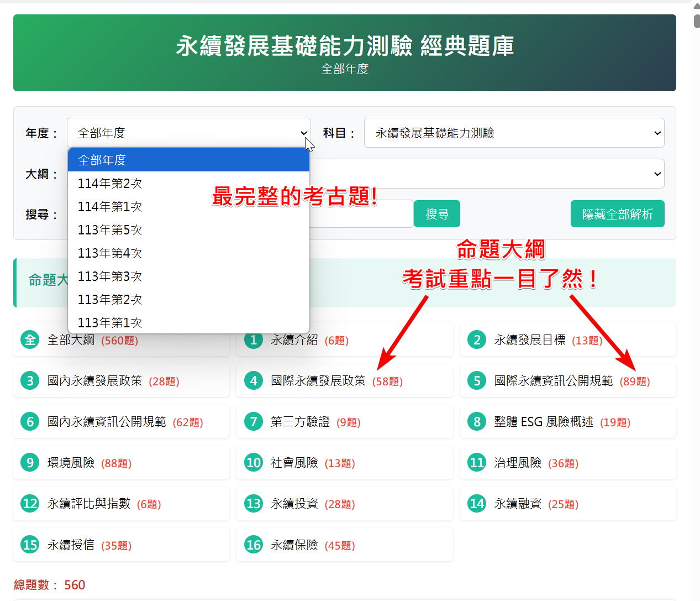Select 113年第3次 in the year list

point(188,276)
